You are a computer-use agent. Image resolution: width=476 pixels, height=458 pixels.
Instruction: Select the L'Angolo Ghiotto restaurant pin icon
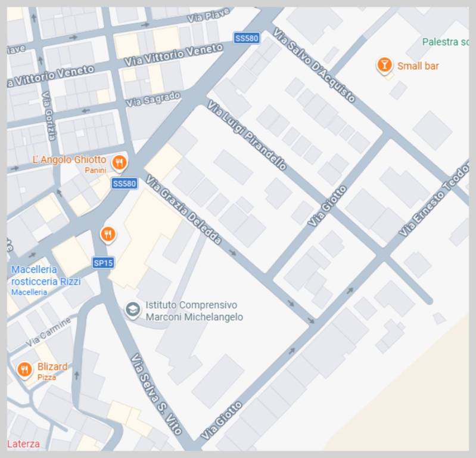pyautogui.click(x=119, y=162)
